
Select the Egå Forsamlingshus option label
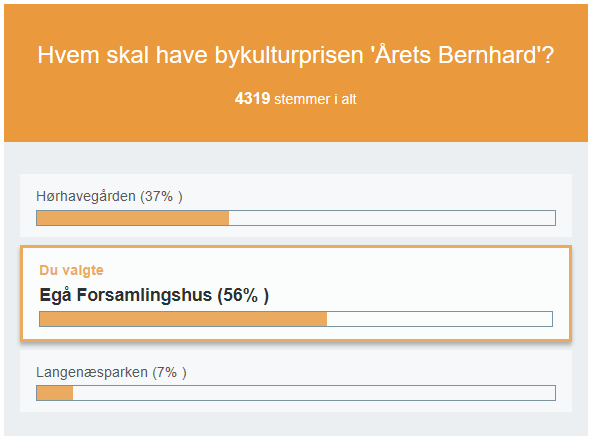tap(125, 295)
